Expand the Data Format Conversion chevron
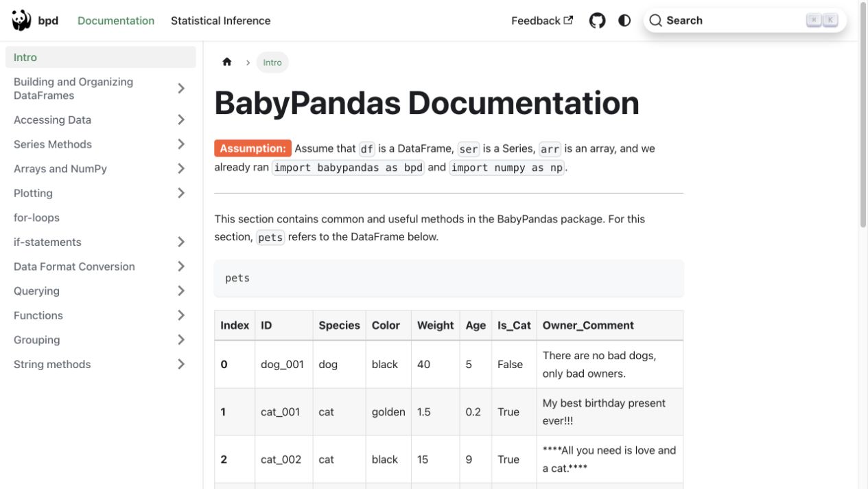 coord(181,266)
